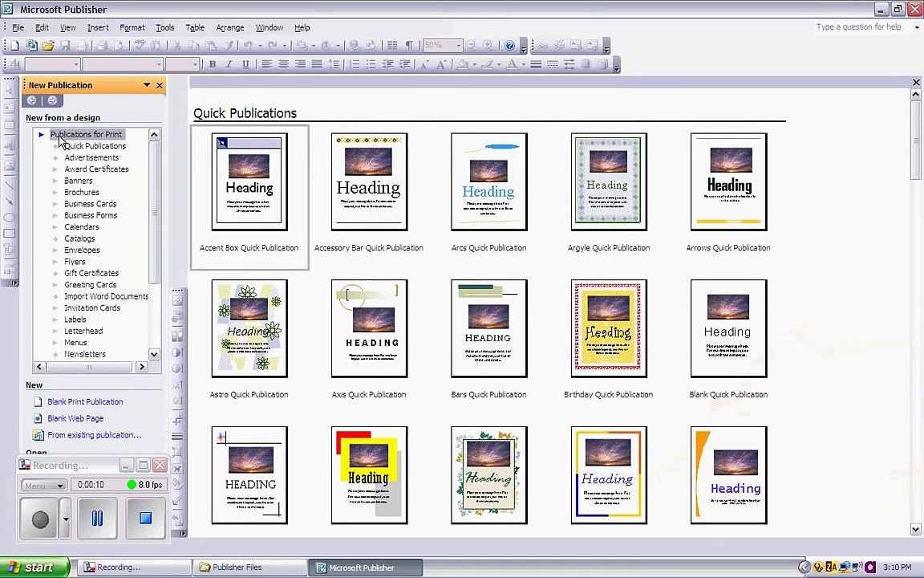Toggle Special Characters paragraph mark
The image size is (924, 578).
pos(409,46)
